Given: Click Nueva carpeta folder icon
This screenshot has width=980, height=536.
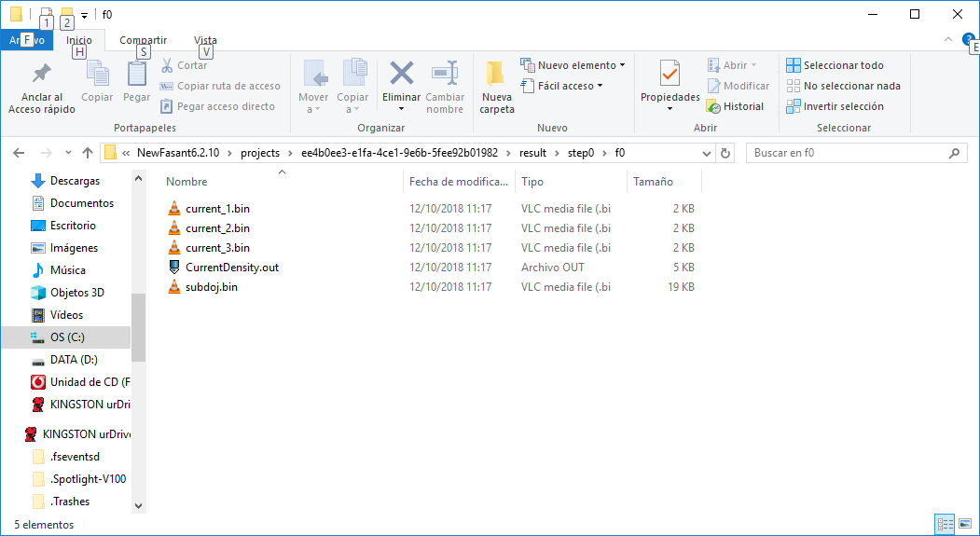Looking at the screenshot, I should click(x=496, y=74).
